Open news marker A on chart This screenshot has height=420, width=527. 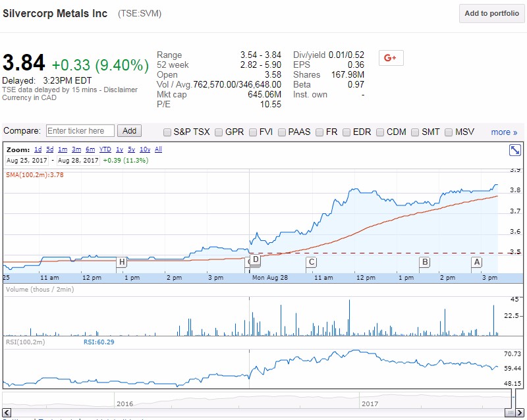click(476, 262)
